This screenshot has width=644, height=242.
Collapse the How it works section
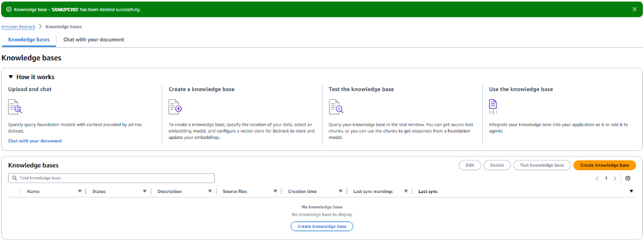pos(11,77)
